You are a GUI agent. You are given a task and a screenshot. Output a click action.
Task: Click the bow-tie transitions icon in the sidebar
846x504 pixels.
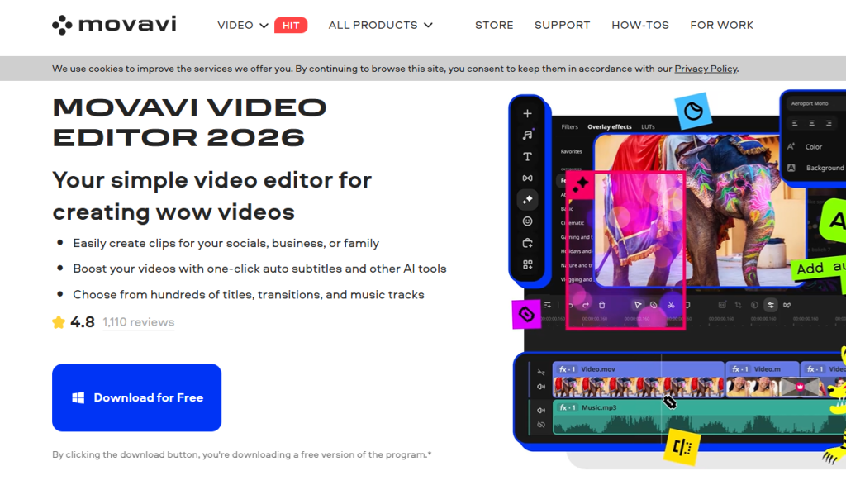(x=527, y=178)
